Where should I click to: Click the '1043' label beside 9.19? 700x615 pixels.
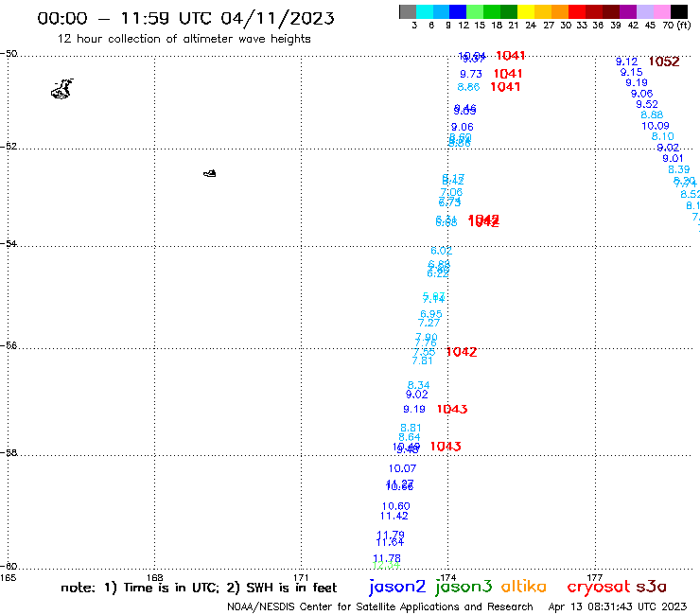click(x=452, y=409)
